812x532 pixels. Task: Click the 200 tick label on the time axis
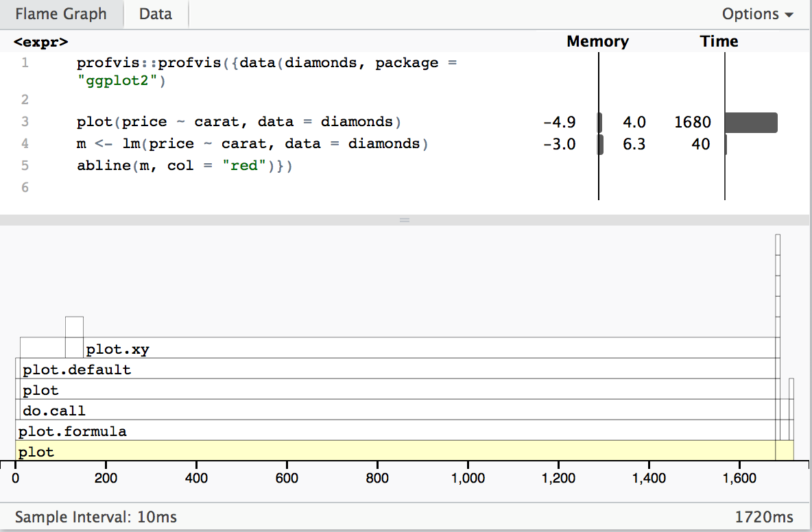click(x=106, y=478)
